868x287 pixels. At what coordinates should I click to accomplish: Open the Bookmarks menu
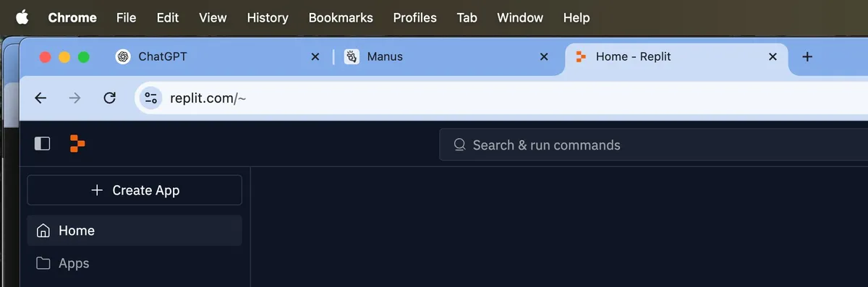point(341,17)
